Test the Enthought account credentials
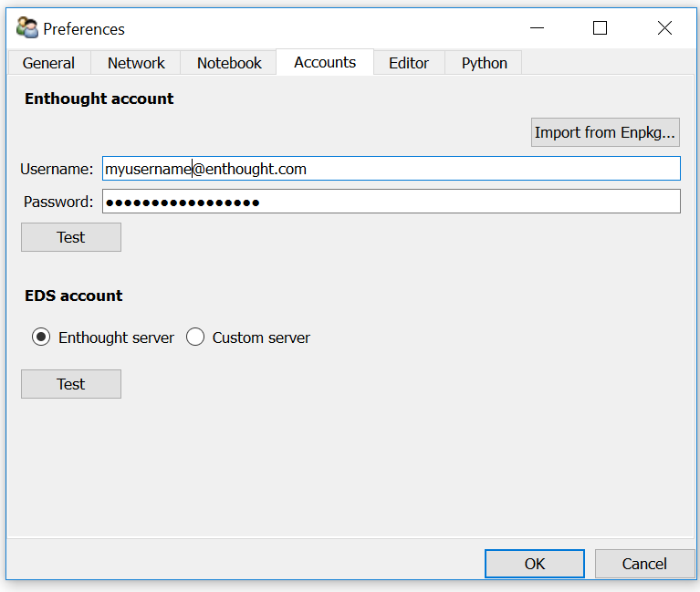Viewport: 700px width, 592px height. pyautogui.click(x=71, y=237)
